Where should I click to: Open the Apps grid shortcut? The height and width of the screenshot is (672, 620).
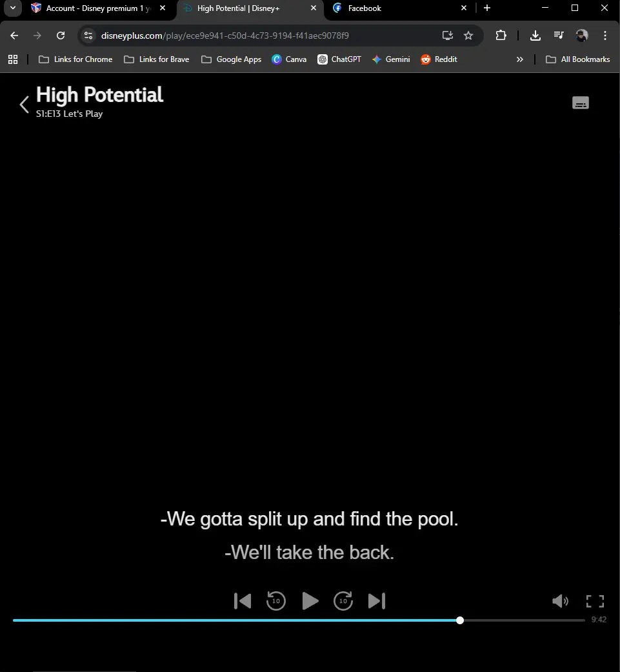tap(13, 59)
